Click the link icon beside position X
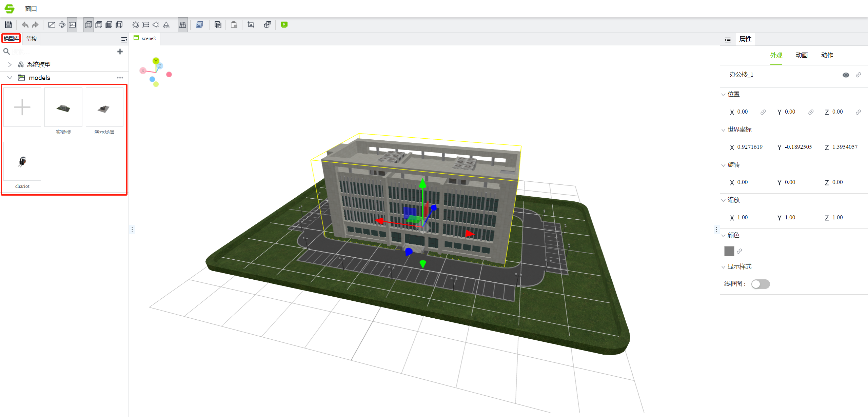The width and height of the screenshot is (868, 417). [763, 112]
